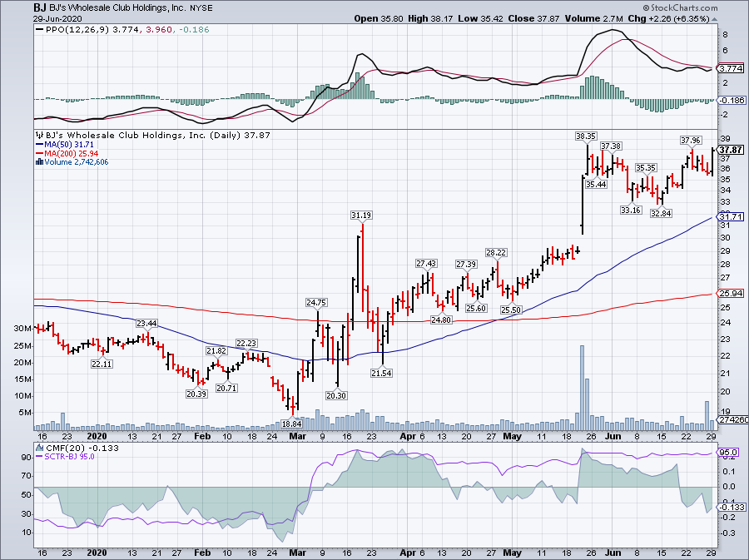Click the -0.133 CMF axis tag
Viewport: 749px width, 560px height.
[731, 507]
